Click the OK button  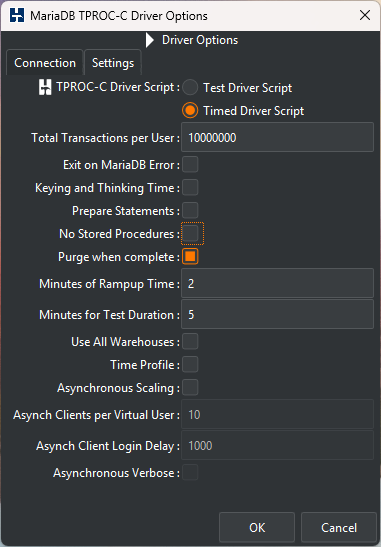coord(257,527)
